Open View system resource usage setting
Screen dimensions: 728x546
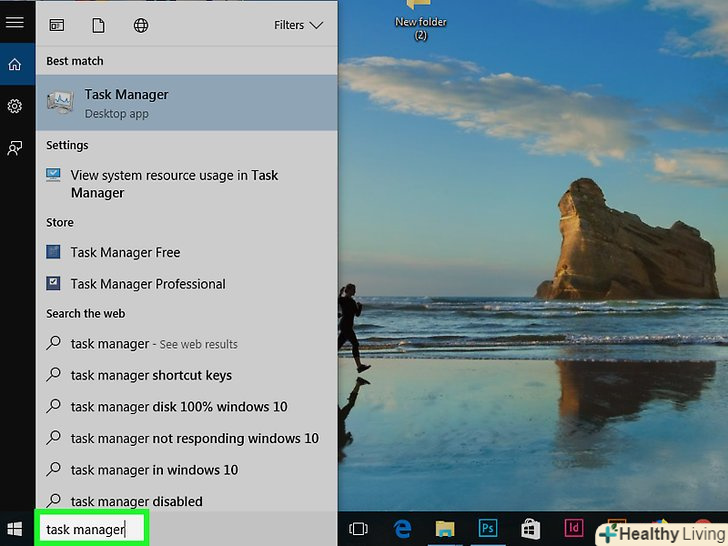pyautogui.click(x=174, y=184)
